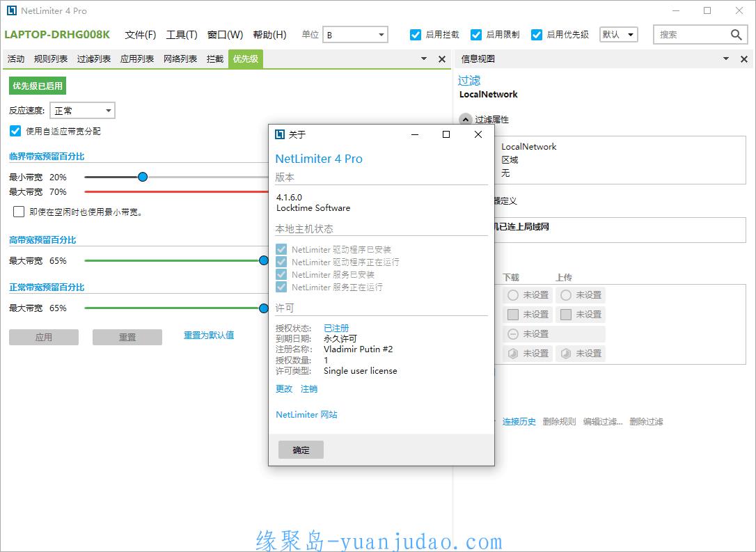Open the 单位 unit dropdown showing B
Screen dimensions: 756x552
click(x=355, y=35)
